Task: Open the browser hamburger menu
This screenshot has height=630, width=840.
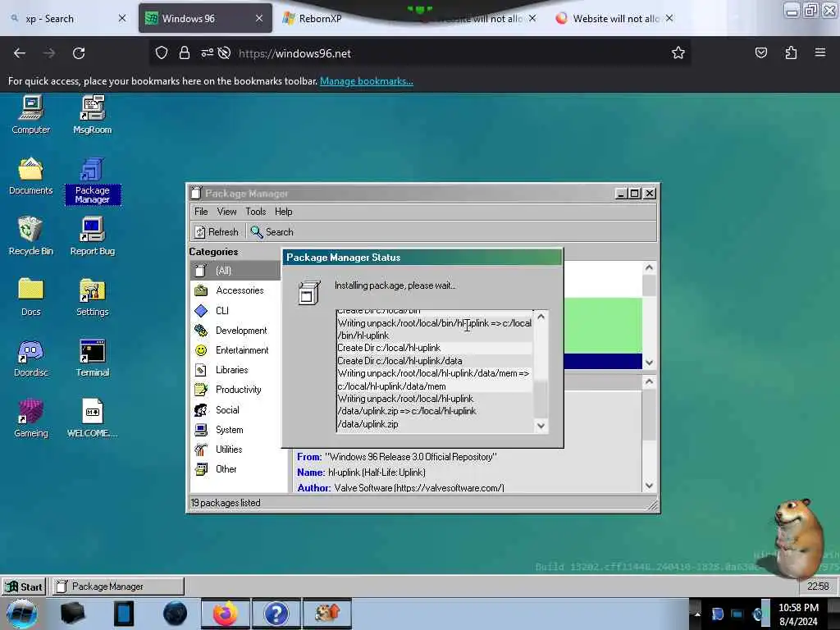Action: [820, 52]
